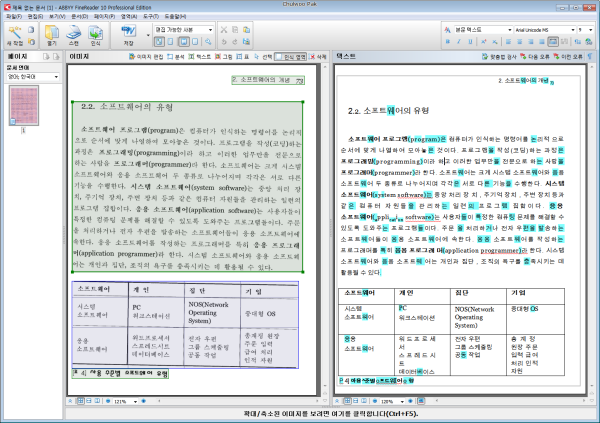Image resolution: width=600 pixels, height=423 pixels.
Task: Open the 문서(D) menu
Action: coord(80,16)
